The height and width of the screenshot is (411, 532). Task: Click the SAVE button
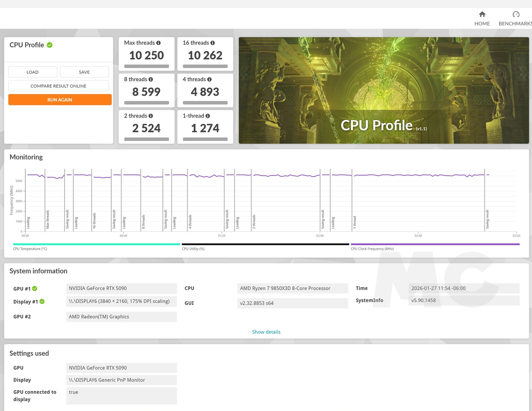[x=84, y=72]
